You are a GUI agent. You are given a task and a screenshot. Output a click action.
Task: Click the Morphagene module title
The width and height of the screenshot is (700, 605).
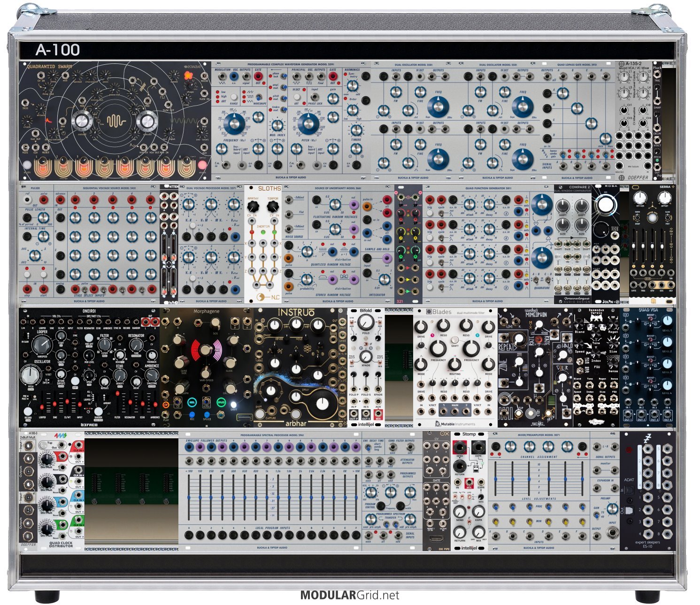(x=207, y=312)
